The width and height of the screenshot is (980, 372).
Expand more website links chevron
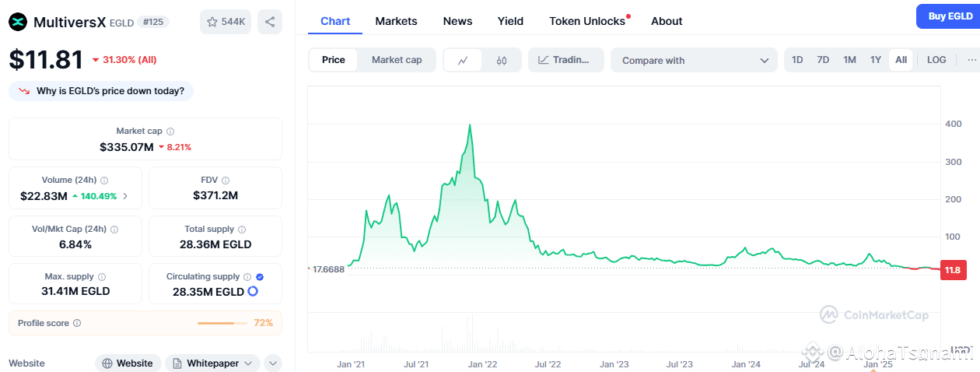[x=273, y=363]
